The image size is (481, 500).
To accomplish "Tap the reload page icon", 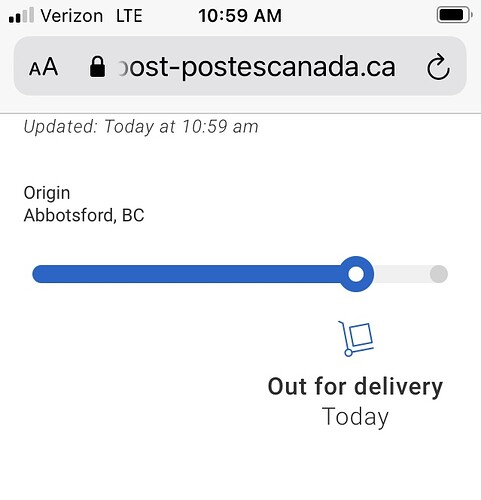I will coord(438,67).
